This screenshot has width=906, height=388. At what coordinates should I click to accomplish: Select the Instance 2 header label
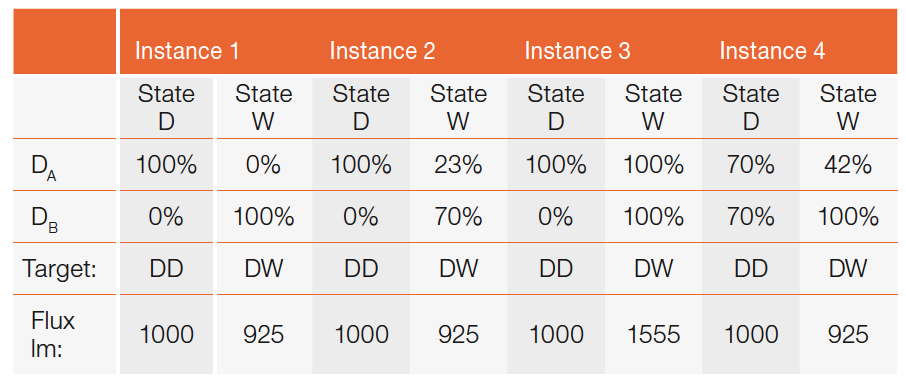point(382,51)
